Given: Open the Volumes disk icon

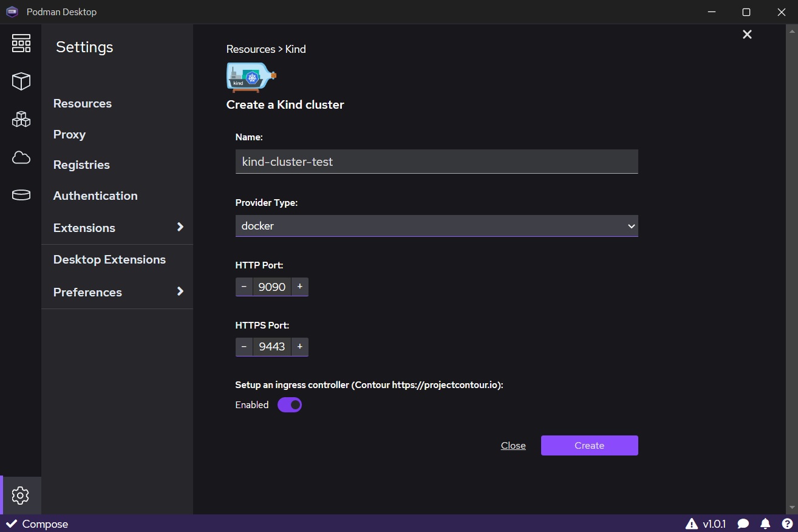Looking at the screenshot, I should [21, 195].
